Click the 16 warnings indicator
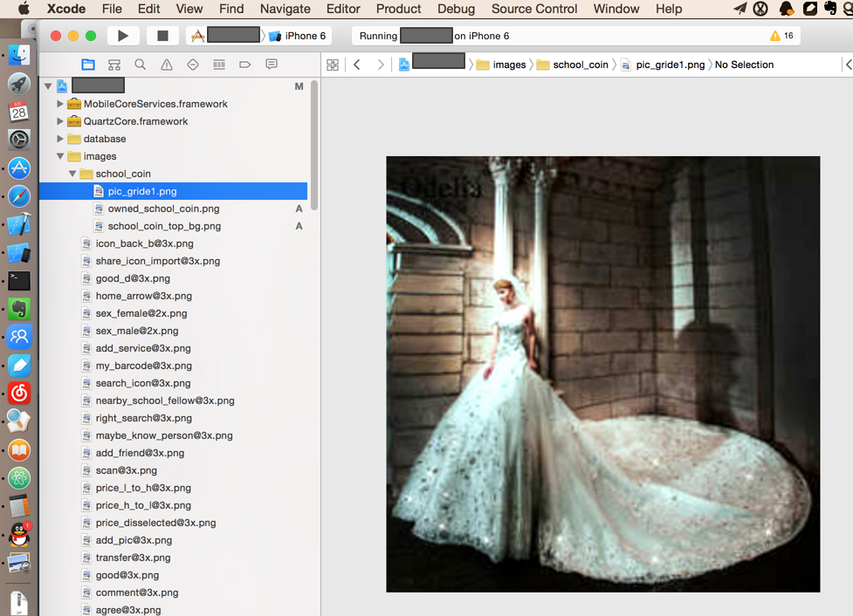The width and height of the screenshot is (853, 616). tap(781, 36)
